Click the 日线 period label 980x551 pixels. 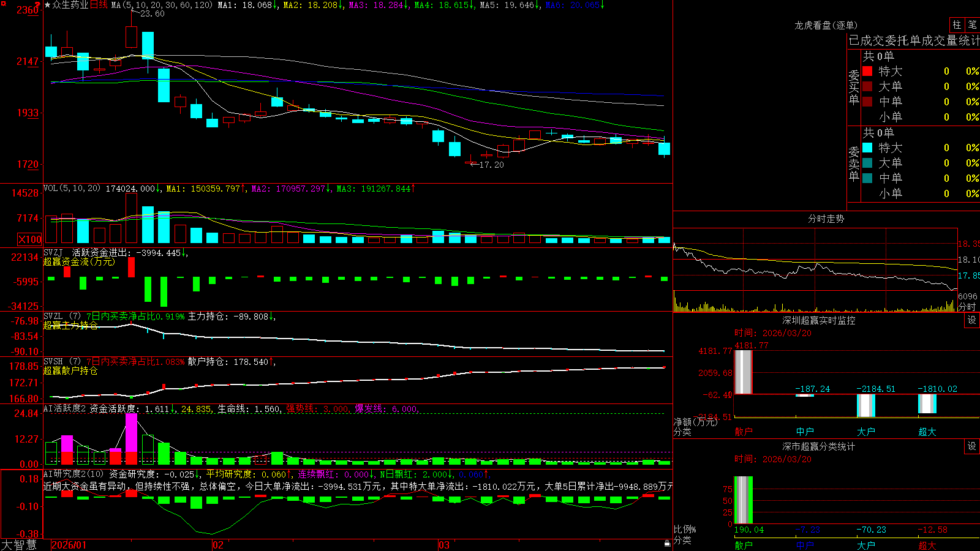pyautogui.click(x=99, y=5)
